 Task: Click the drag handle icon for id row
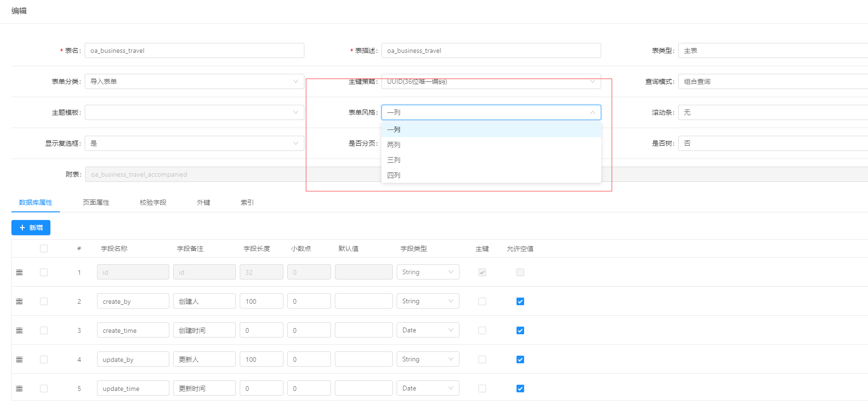click(x=20, y=272)
